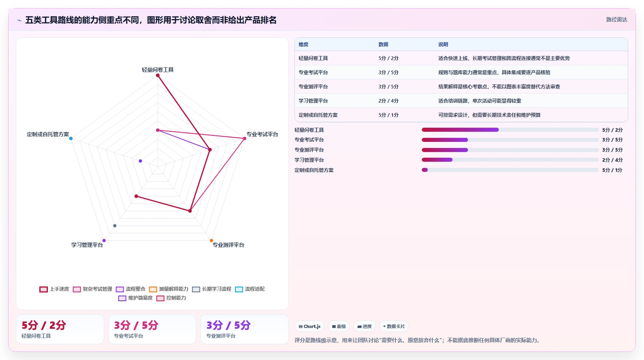644x360 pixels.
Task: Click the 数据卡片 chip
Action: (x=394, y=326)
